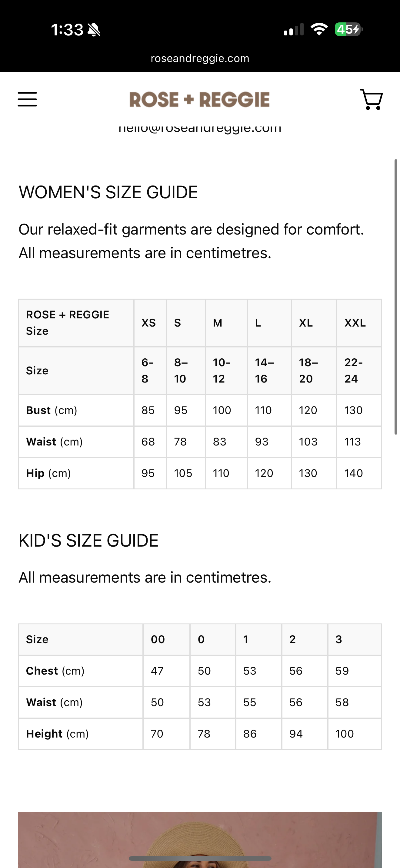Tap the Rose + Reggie logo

coord(200,100)
